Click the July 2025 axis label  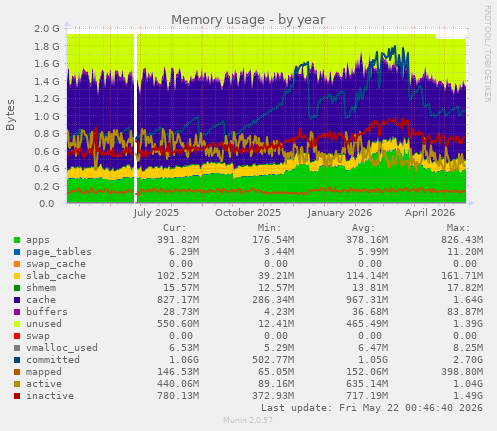(156, 213)
